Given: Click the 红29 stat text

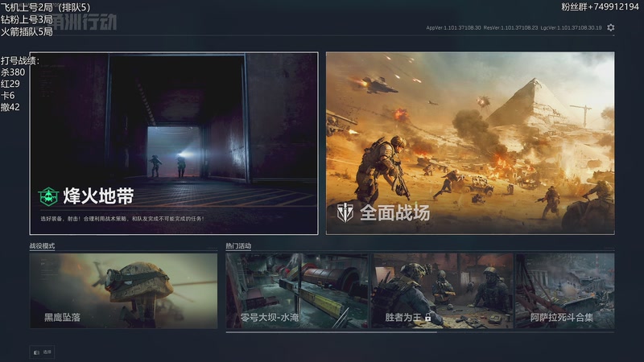Looking at the screenshot, I should pos(10,84).
